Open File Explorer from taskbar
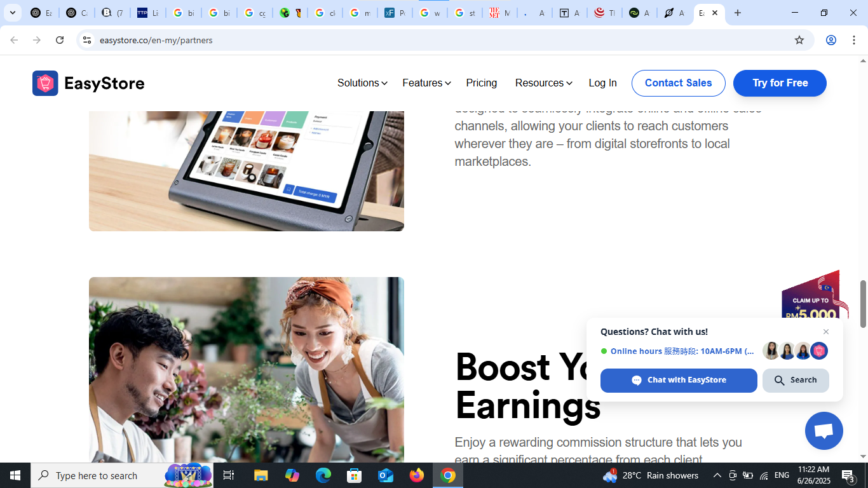868x488 pixels. 261,475
